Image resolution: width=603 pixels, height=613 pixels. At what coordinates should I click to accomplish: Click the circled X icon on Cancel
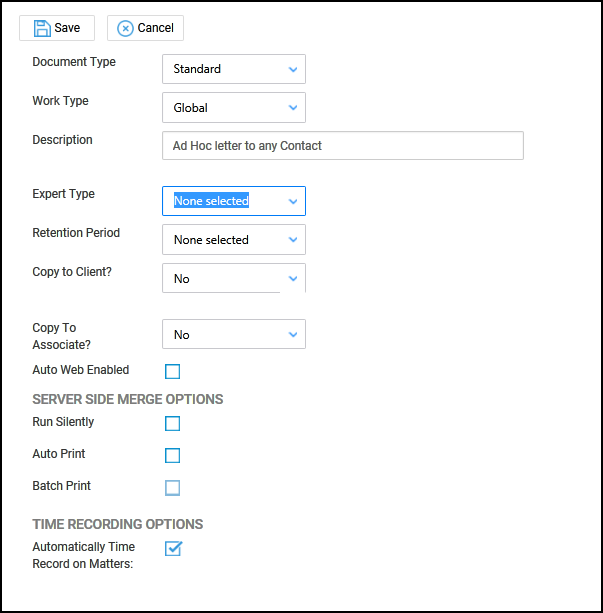(125, 28)
